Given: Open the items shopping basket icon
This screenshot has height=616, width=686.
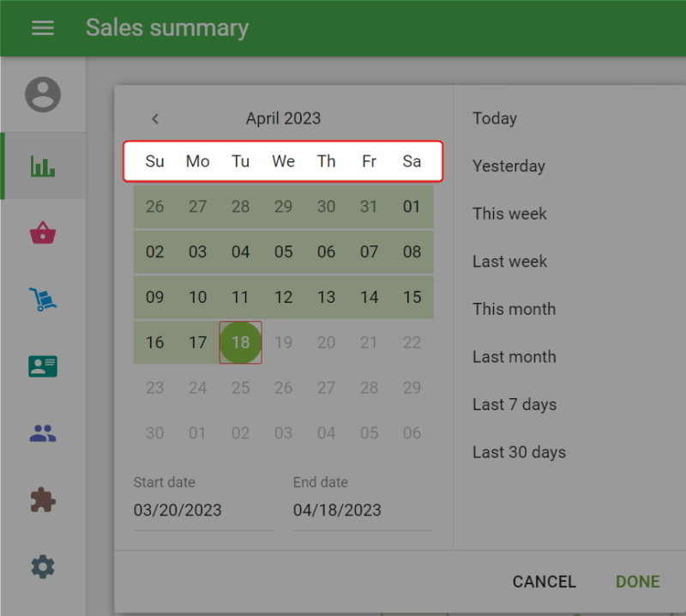Looking at the screenshot, I should tap(43, 233).
